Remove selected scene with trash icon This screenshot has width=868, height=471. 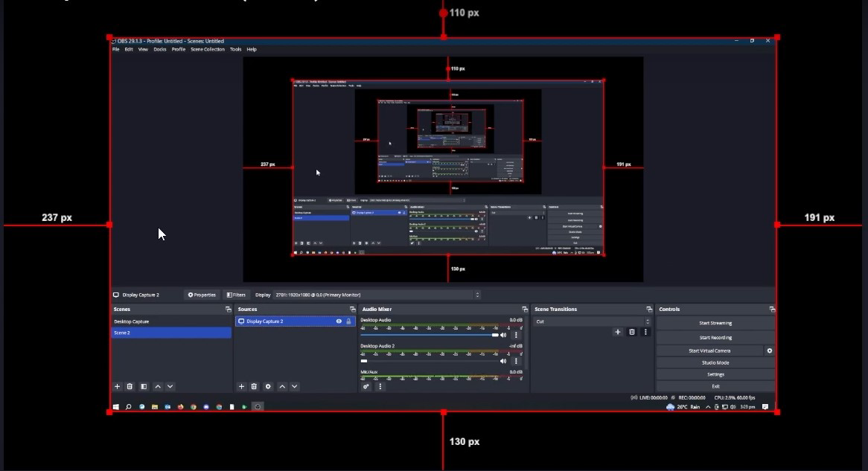tap(130, 386)
